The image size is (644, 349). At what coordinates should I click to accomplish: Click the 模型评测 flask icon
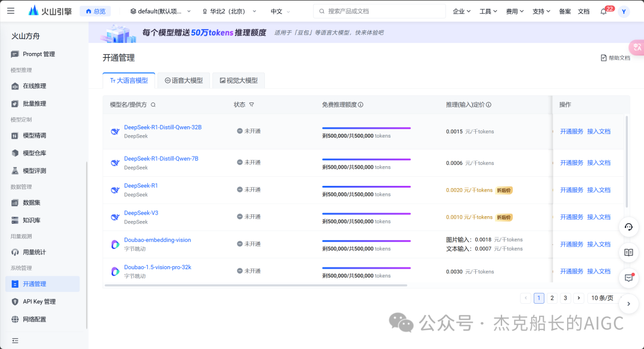coord(15,170)
